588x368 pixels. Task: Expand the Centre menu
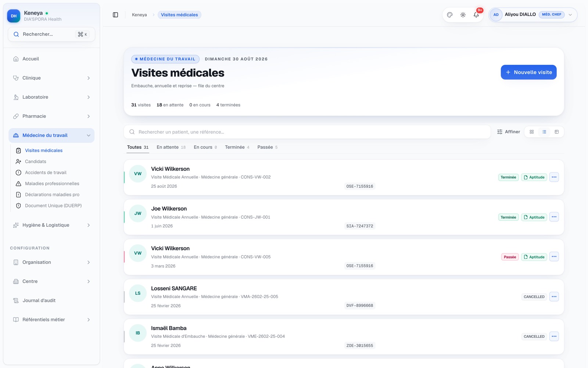51,282
